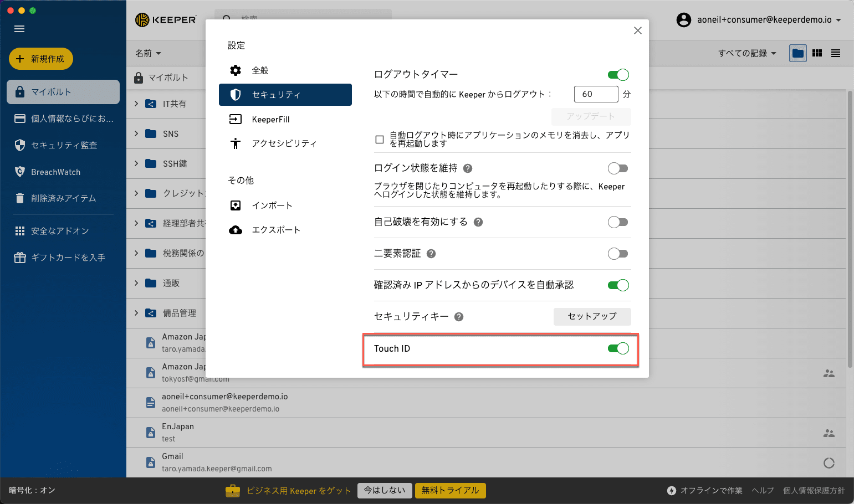Click the help icon next to 自己破壊を有効にする
854x504 pixels.
pyautogui.click(x=478, y=222)
